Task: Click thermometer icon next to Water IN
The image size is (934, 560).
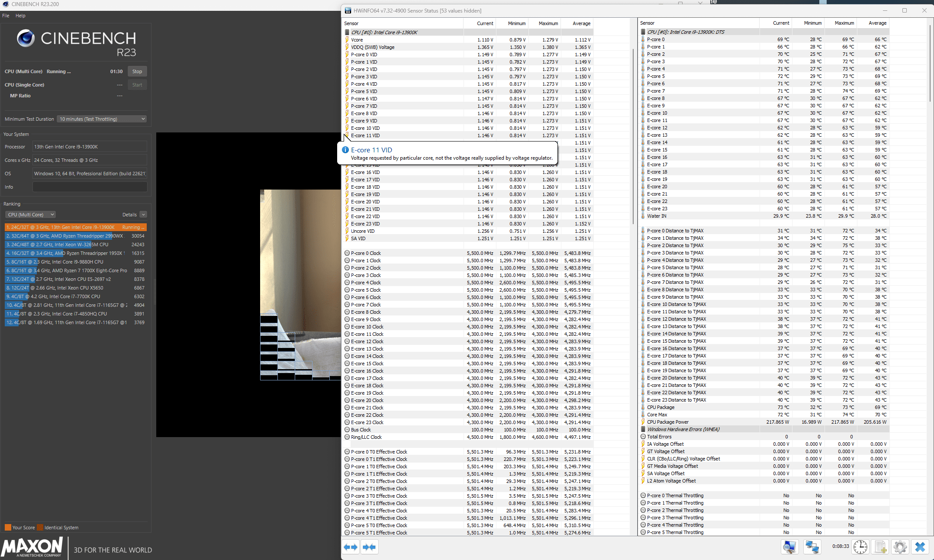Action: (x=643, y=216)
